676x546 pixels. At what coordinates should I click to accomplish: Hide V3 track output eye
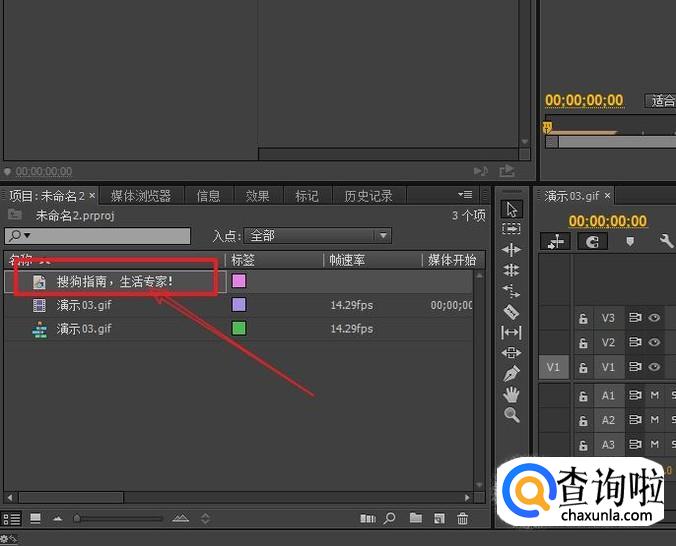point(654,318)
